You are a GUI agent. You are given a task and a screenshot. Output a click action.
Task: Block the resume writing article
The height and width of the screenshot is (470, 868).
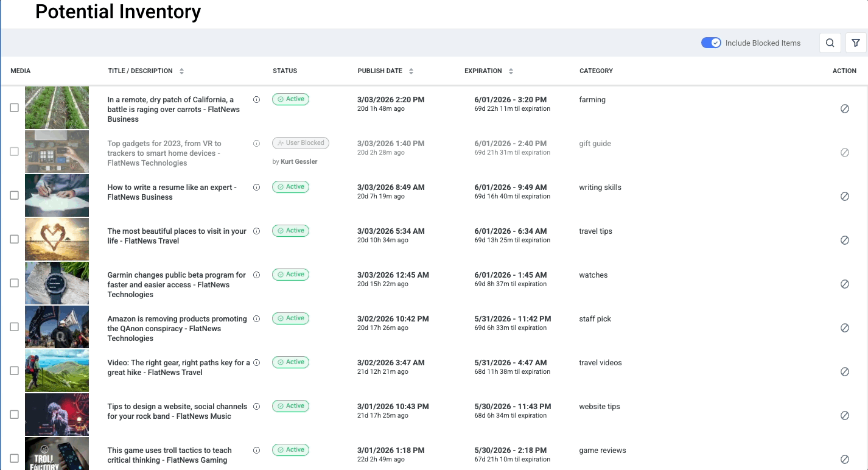tap(844, 197)
